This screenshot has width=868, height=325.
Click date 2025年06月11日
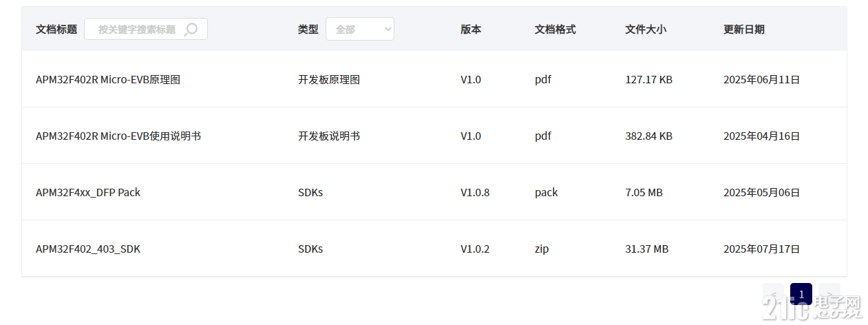coord(762,80)
